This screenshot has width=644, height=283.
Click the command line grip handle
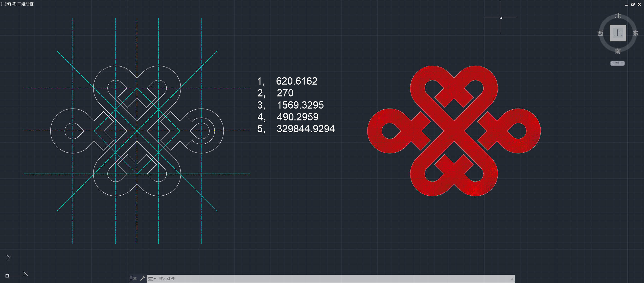[131, 278]
